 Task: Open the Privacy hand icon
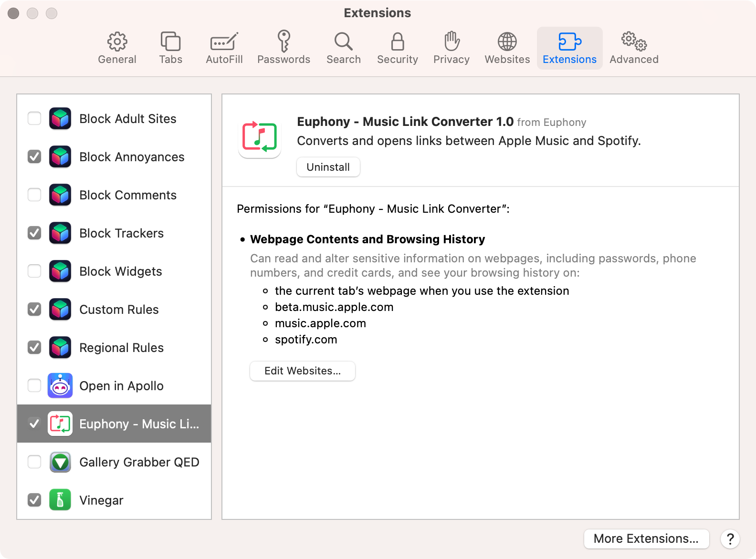(451, 41)
